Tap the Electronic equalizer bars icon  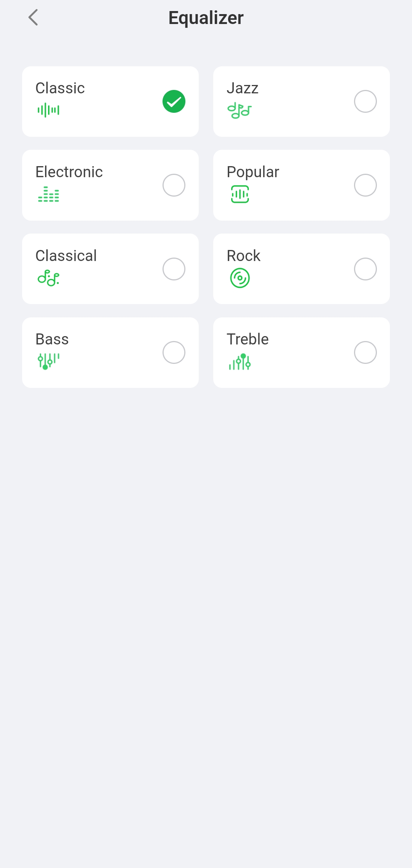48,194
